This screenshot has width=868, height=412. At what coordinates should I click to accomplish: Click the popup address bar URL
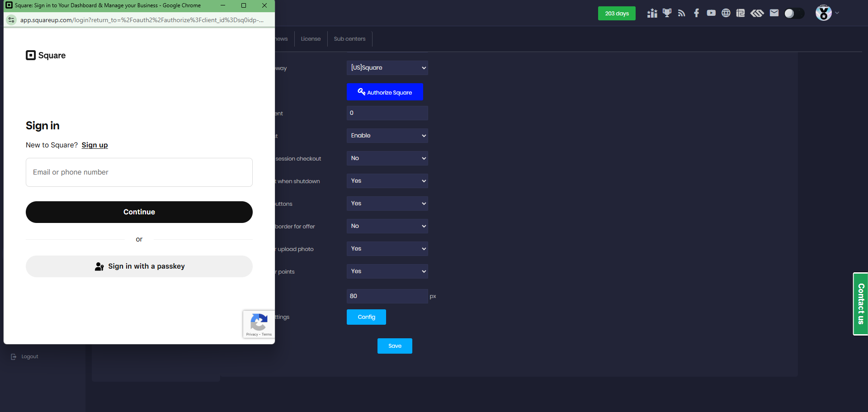pyautogui.click(x=142, y=20)
